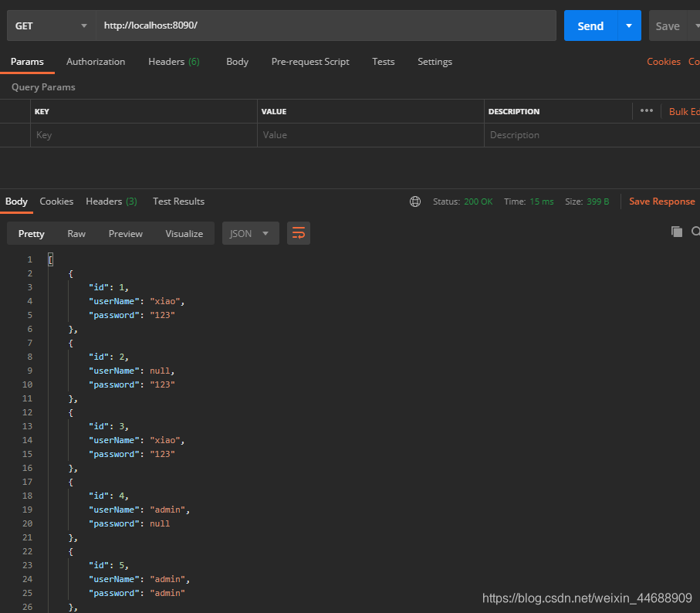Open the Authorization tab

pos(96,62)
